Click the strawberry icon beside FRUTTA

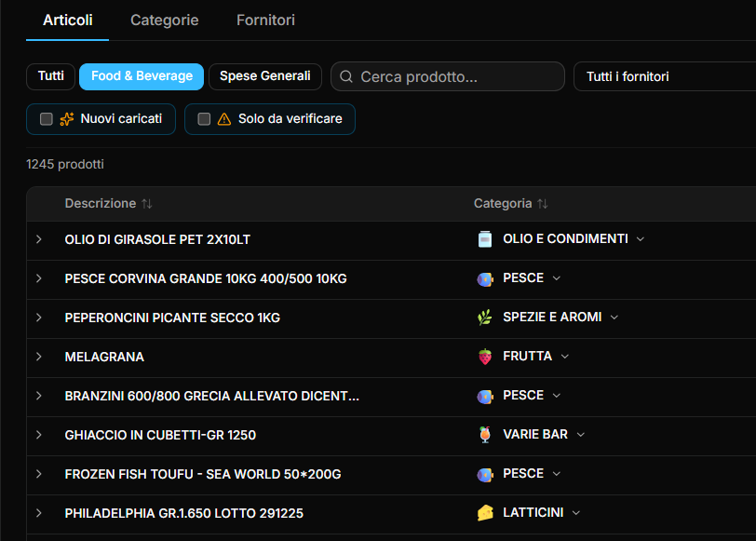click(484, 357)
